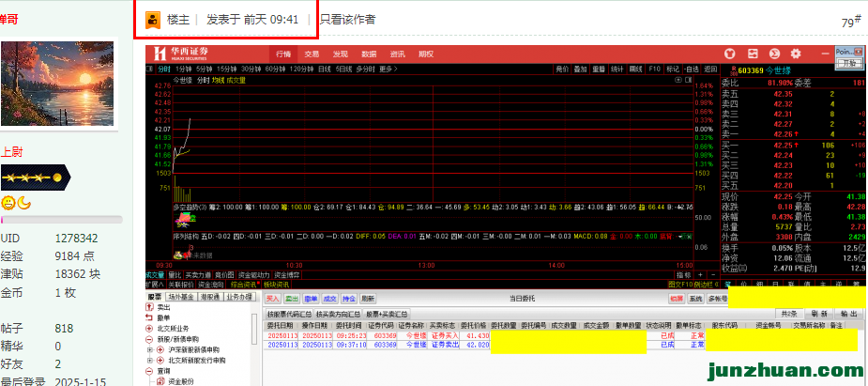Click the 买入 buy button
Screen dimensions: 868x386
pos(273,299)
